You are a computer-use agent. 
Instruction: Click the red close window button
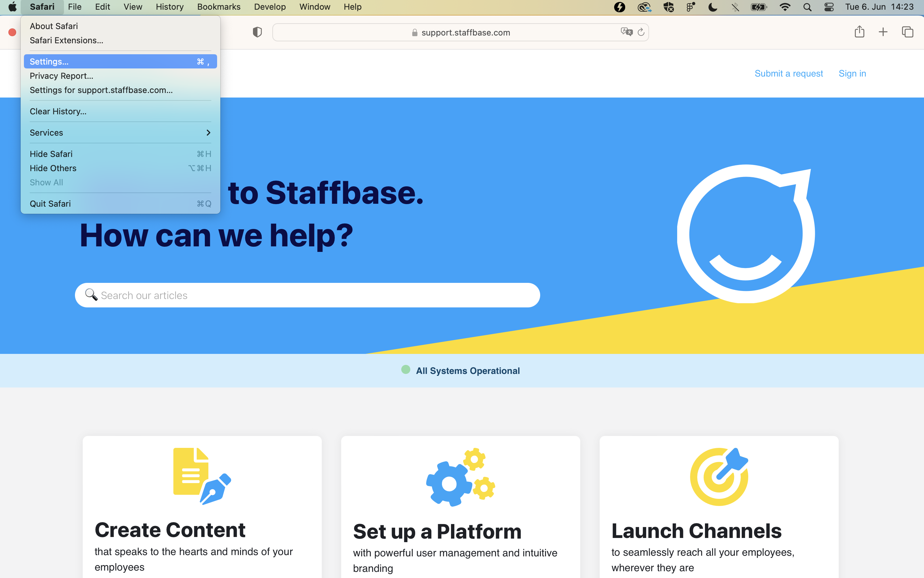pos(12,32)
